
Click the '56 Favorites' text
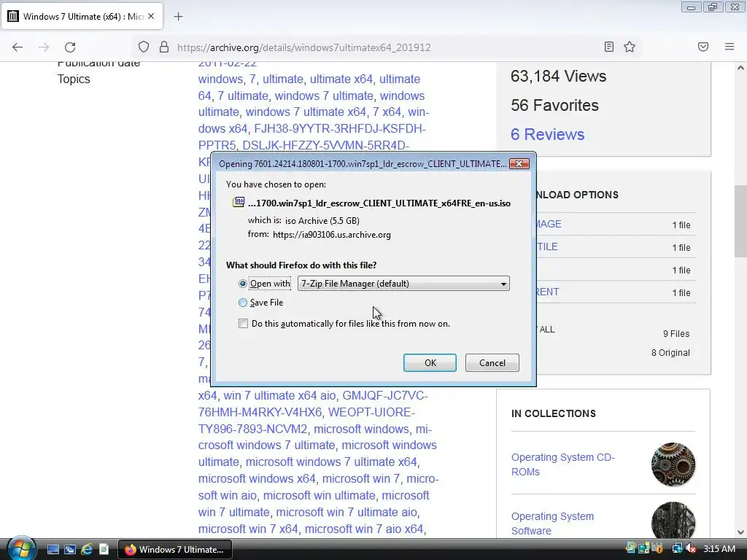click(x=554, y=105)
